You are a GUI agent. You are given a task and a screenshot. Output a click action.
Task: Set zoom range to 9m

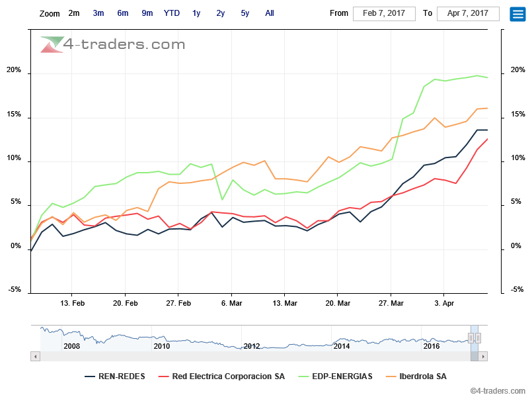pos(147,13)
